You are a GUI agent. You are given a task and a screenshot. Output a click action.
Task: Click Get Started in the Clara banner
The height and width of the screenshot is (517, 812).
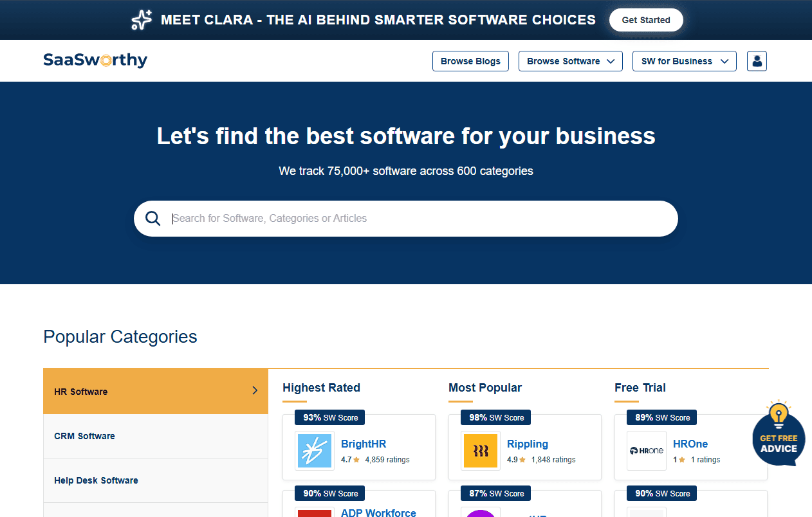[646, 20]
